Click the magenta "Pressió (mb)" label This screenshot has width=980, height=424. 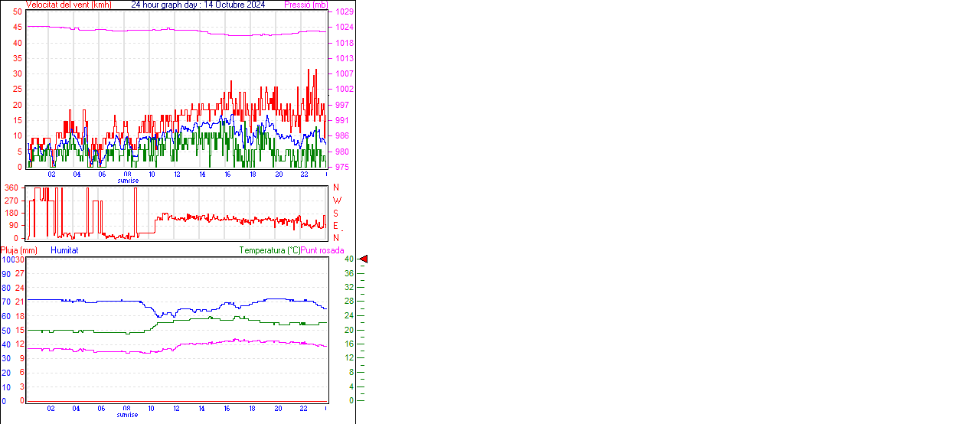point(305,5)
